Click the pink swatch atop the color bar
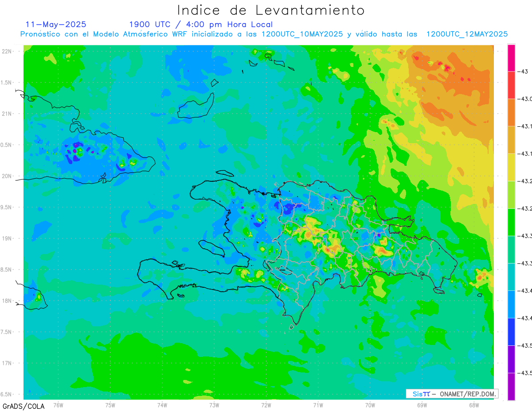This screenshot has height=411, width=532. 511,58
